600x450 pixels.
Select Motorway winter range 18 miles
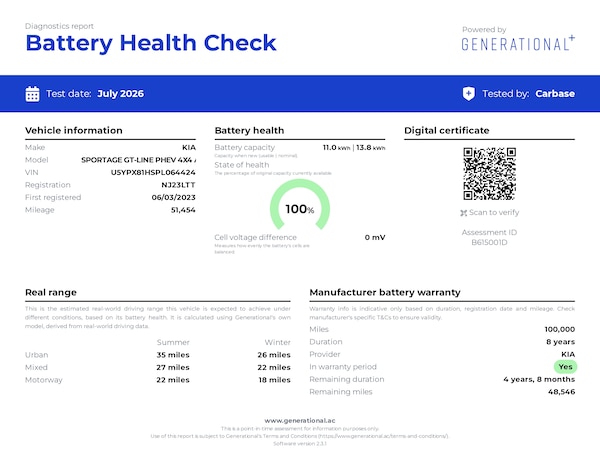tap(275, 380)
